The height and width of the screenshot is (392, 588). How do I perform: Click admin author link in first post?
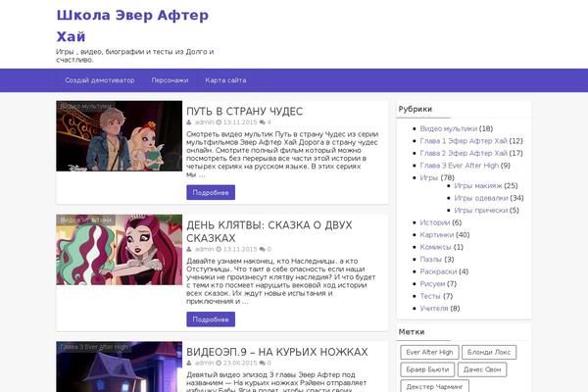[x=205, y=122]
